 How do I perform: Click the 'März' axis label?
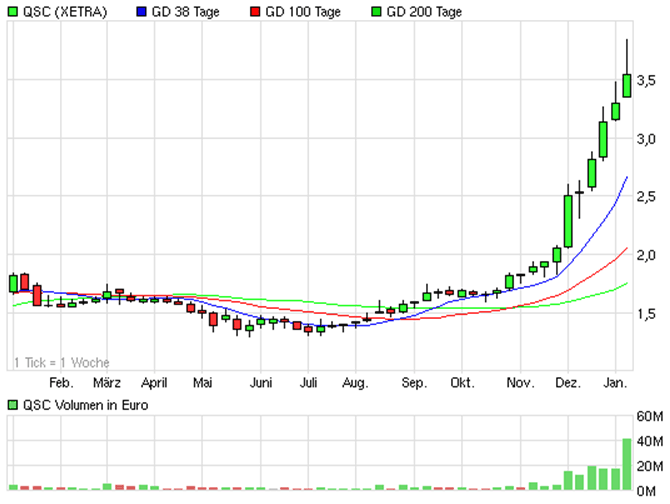point(107,383)
